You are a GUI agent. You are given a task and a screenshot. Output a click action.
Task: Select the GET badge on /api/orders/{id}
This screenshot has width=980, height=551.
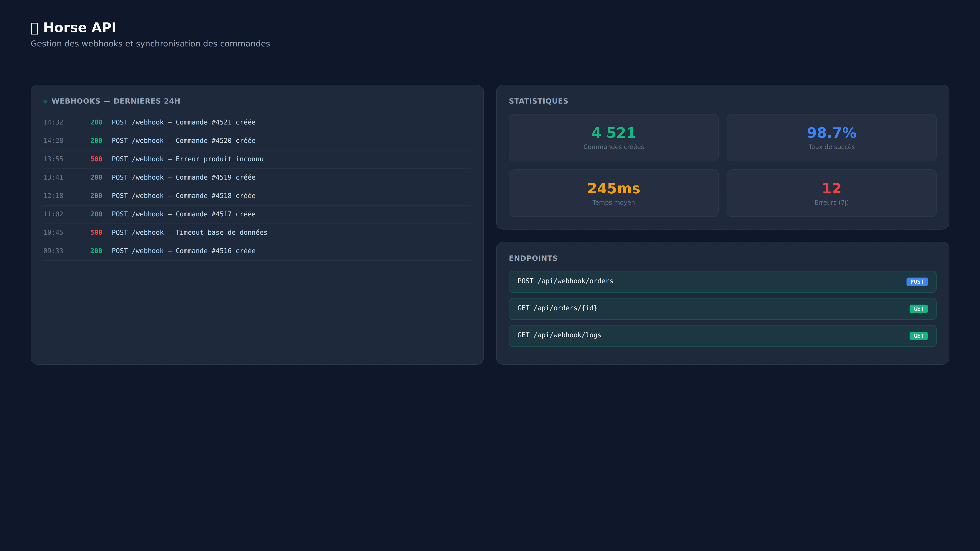pyautogui.click(x=918, y=309)
